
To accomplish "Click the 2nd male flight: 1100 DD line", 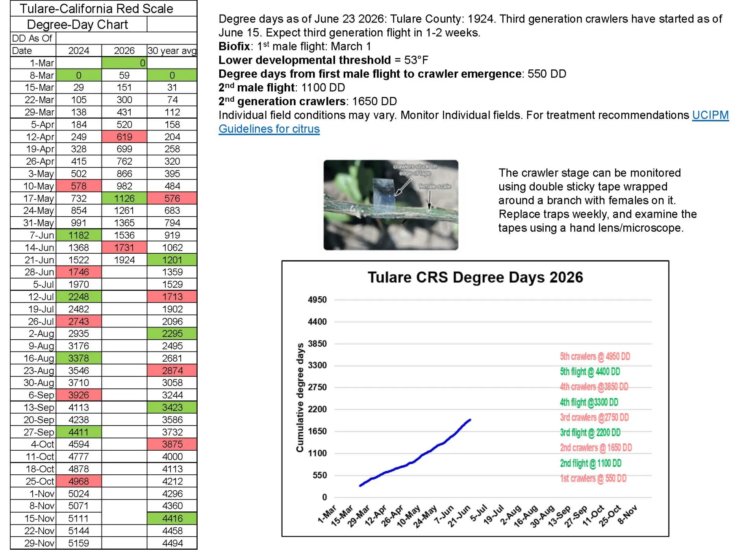I will [x=282, y=87].
